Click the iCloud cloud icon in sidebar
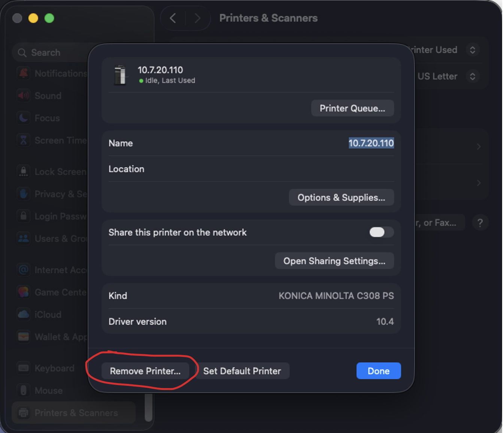The width and height of the screenshot is (504, 433). click(24, 314)
